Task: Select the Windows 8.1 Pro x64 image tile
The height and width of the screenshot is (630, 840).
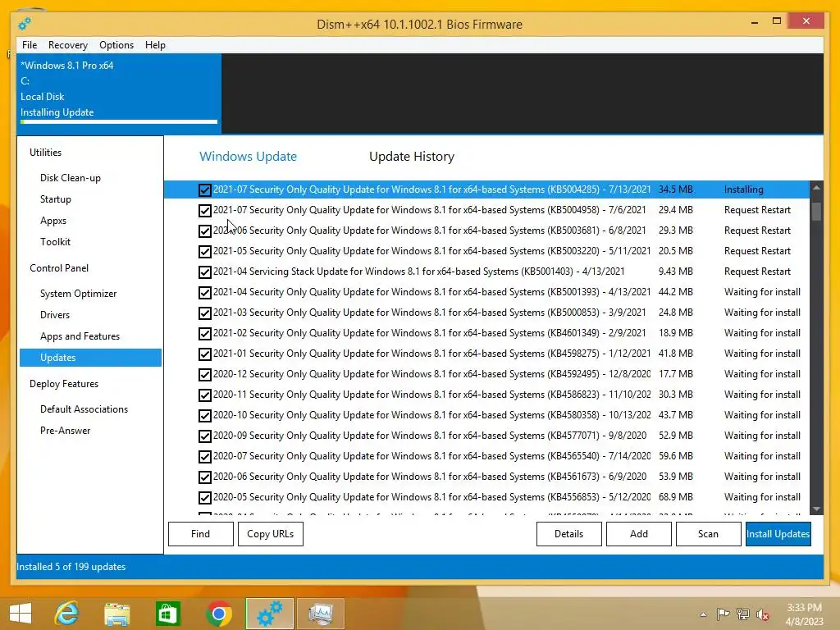Action: [x=119, y=94]
